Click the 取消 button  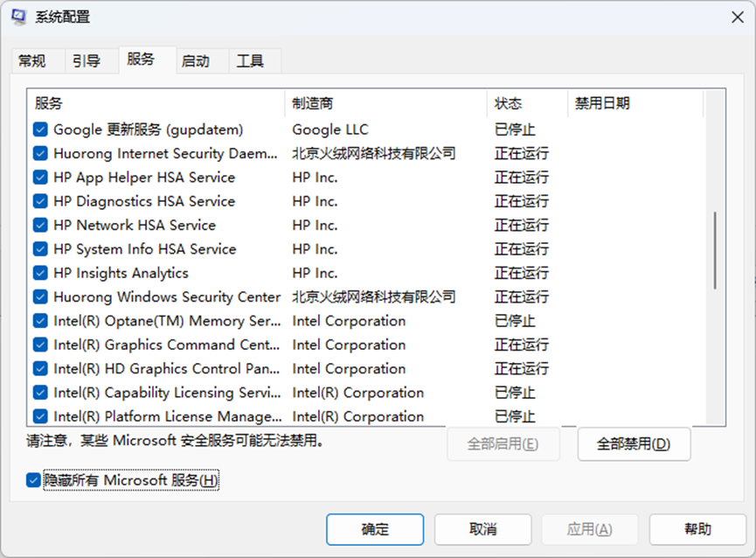click(x=482, y=529)
